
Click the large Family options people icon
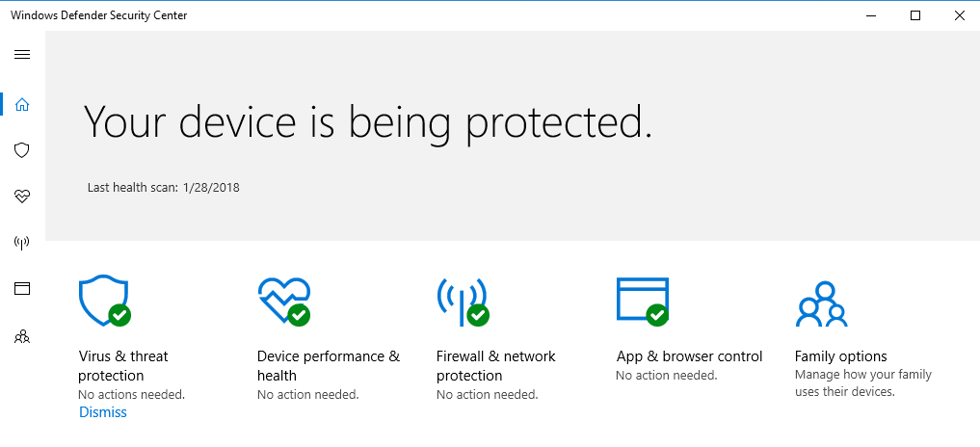821,303
